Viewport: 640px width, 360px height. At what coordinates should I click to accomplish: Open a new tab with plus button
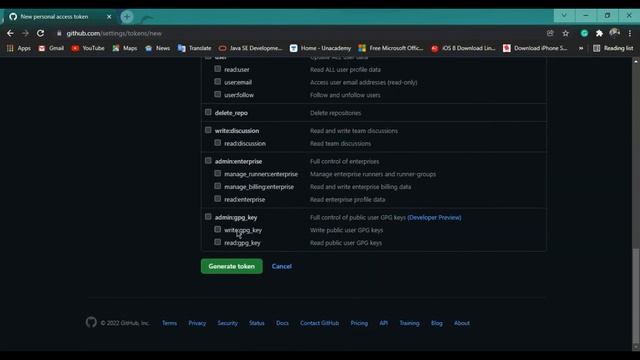click(127, 17)
